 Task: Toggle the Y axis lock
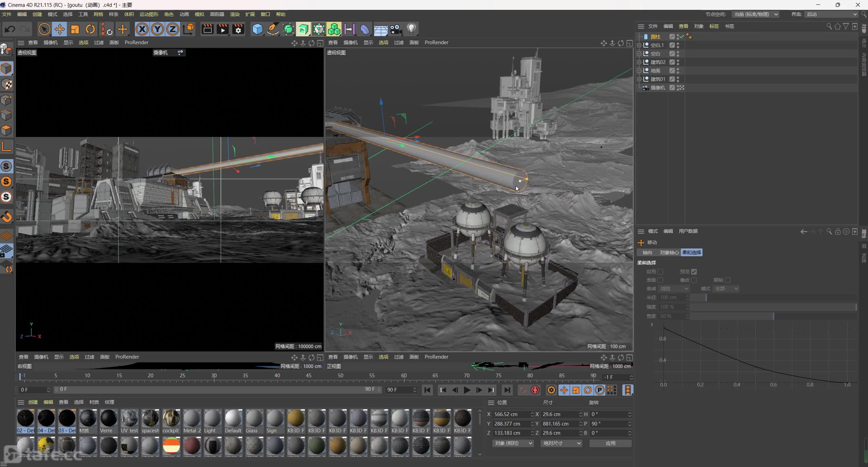click(x=157, y=29)
